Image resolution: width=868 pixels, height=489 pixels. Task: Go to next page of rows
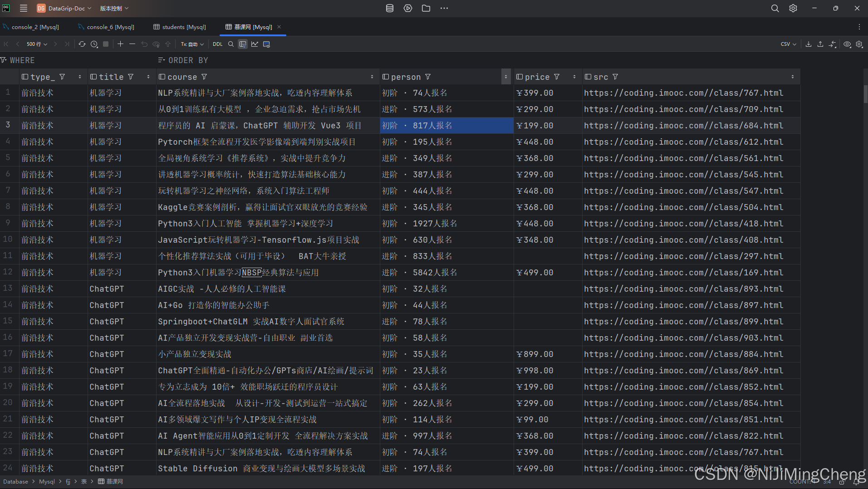[x=55, y=44]
